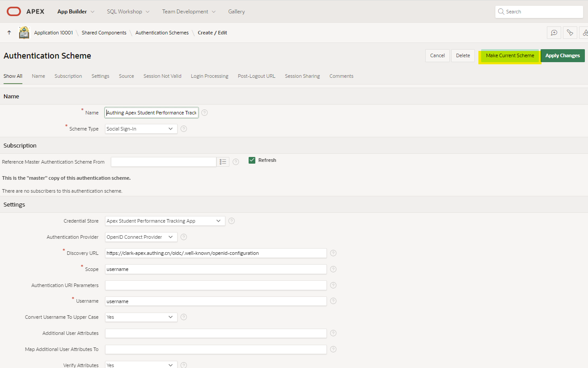Image resolution: width=588 pixels, height=368 pixels.
Task: Click help icon next to Name field
Action: click(x=204, y=113)
